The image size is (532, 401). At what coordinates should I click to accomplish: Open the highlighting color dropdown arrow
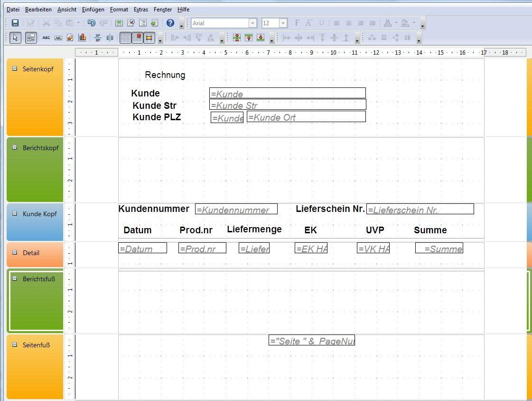[x=414, y=22]
